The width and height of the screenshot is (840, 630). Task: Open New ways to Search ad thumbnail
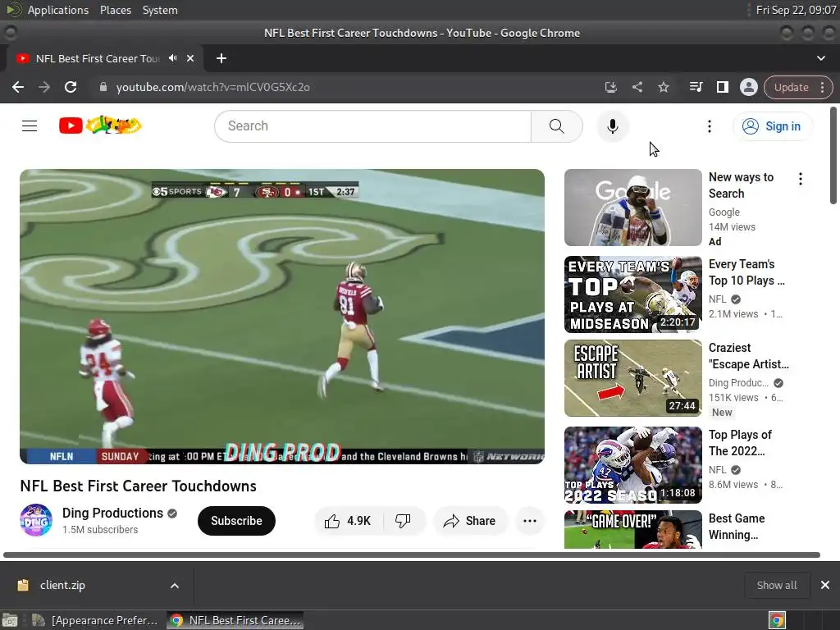(632, 208)
